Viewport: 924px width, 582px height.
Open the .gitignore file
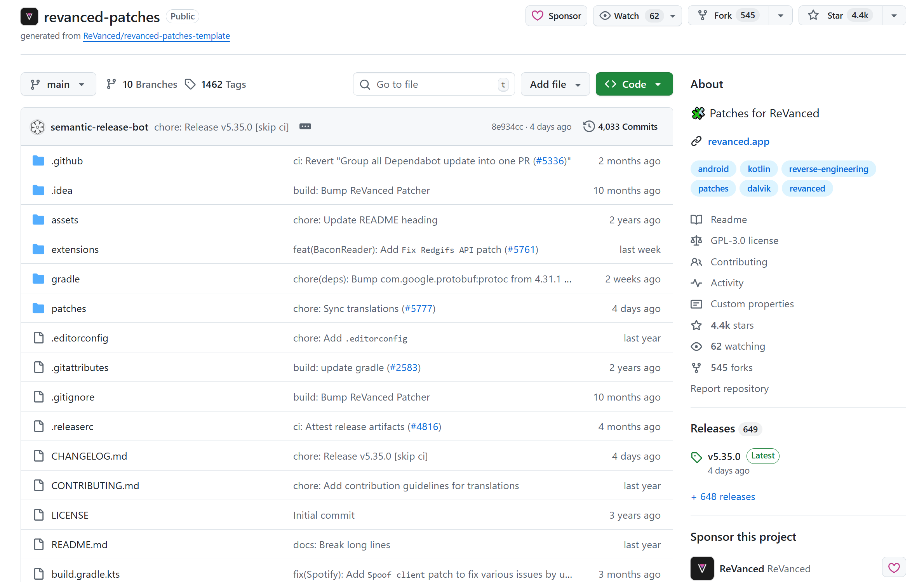pos(73,397)
